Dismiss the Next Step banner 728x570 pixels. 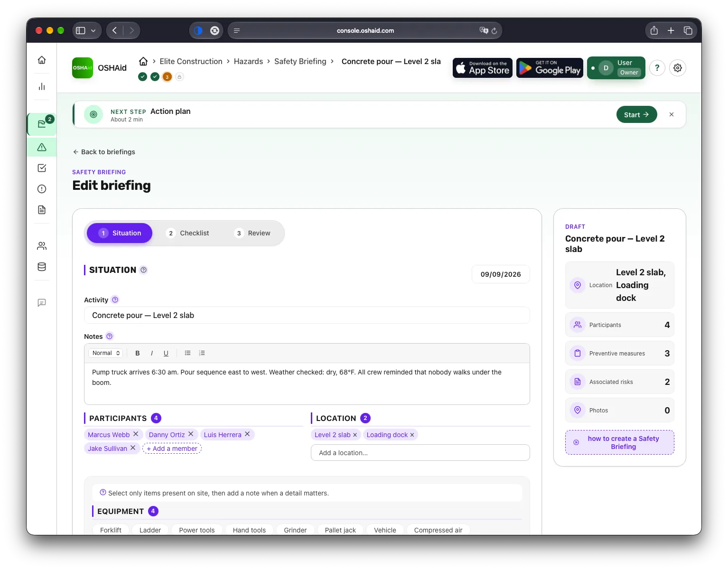(x=672, y=114)
